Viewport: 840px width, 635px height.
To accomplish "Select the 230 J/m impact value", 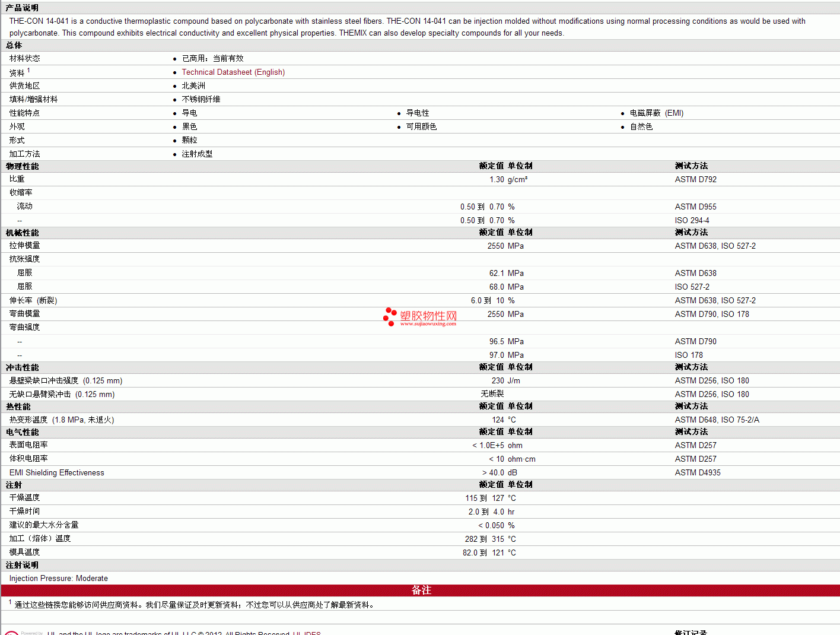I will pos(506,380).
